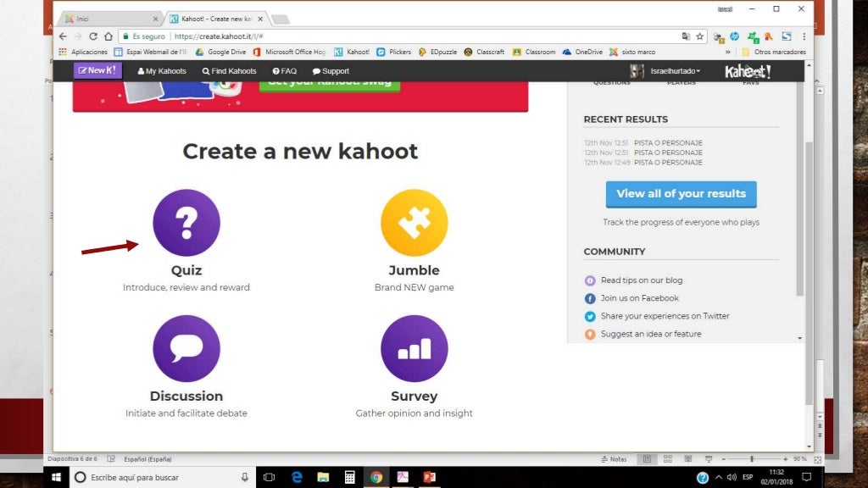Viewport: 868px width, 488px height.
Task: Open My Kahoots in the navigation bar
Action: click(x=162, y=71)
